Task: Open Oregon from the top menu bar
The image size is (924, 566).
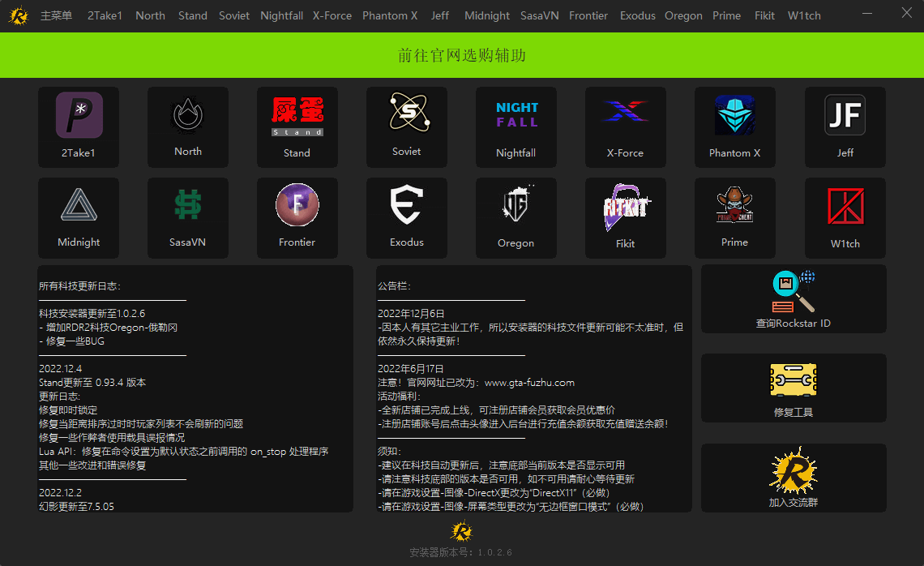Action: (683, 16)
